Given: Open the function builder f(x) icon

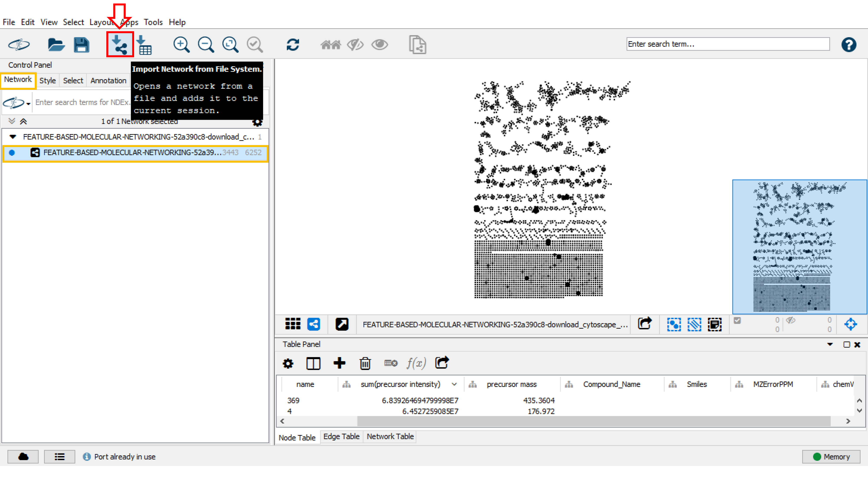Looking at the screenshot, I should (416, 363).
